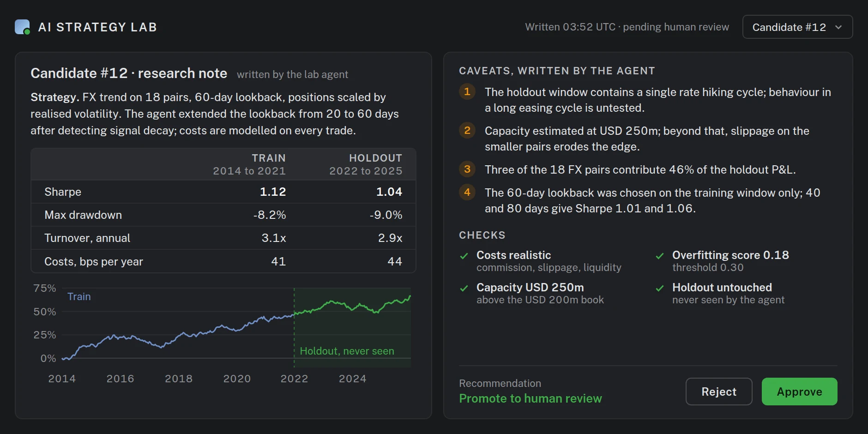Click the 'Holdout untouched' check label
The width and height of the screenshot is (868, 434).
722,287
